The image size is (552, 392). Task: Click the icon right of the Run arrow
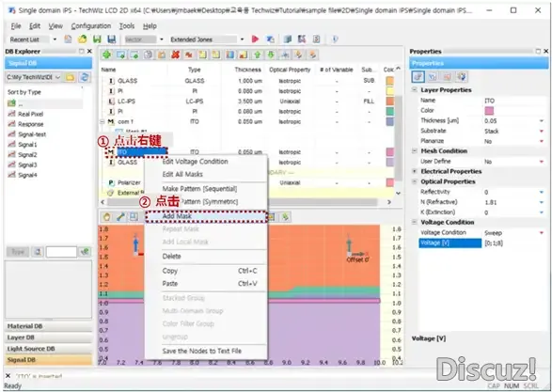click(x=270, y=39)
